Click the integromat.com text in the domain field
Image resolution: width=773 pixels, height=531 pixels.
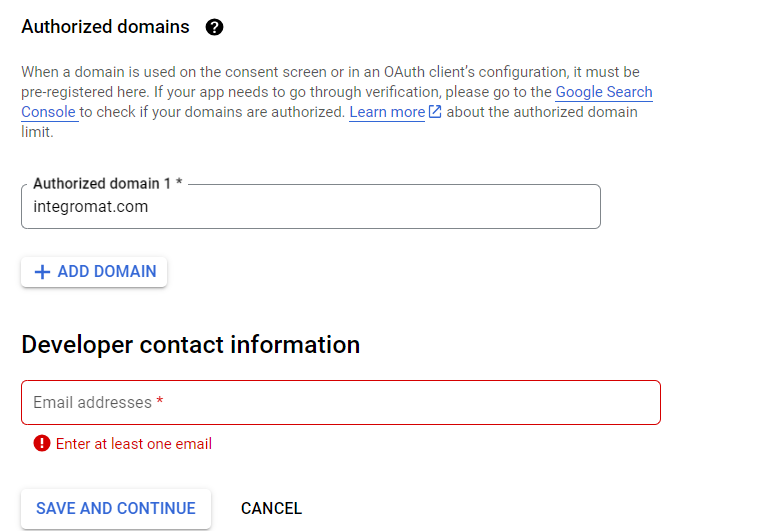[91, 207]
